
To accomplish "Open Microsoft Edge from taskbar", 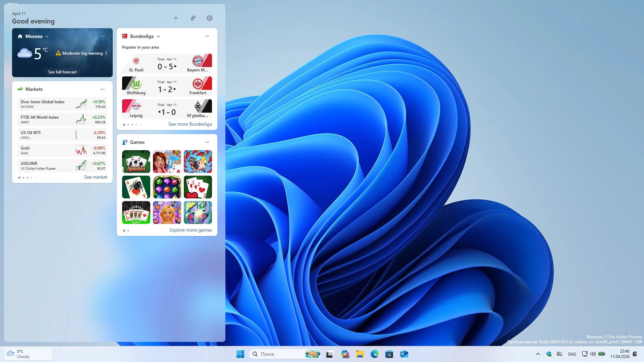I will (x=374, y=354).
